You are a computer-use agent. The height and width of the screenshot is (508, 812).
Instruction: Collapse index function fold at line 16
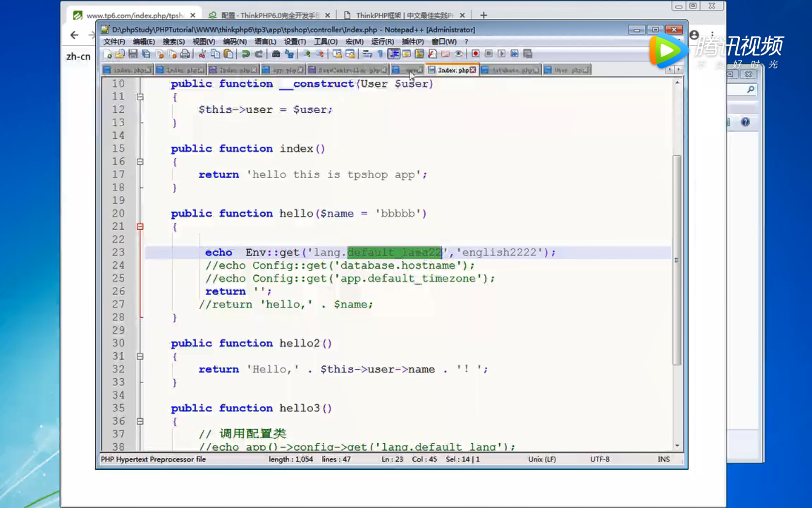[x=140, y=162]
